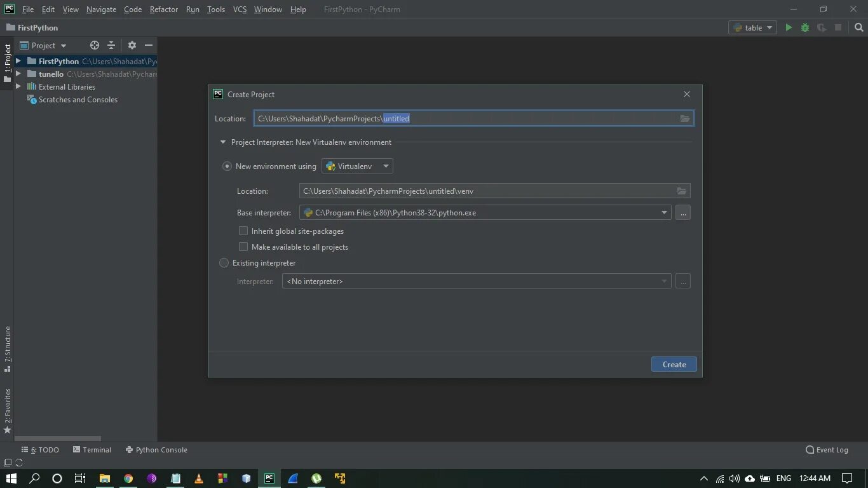868x488 pixels.
Task: Check Make available to all projects
Action: 243,247
